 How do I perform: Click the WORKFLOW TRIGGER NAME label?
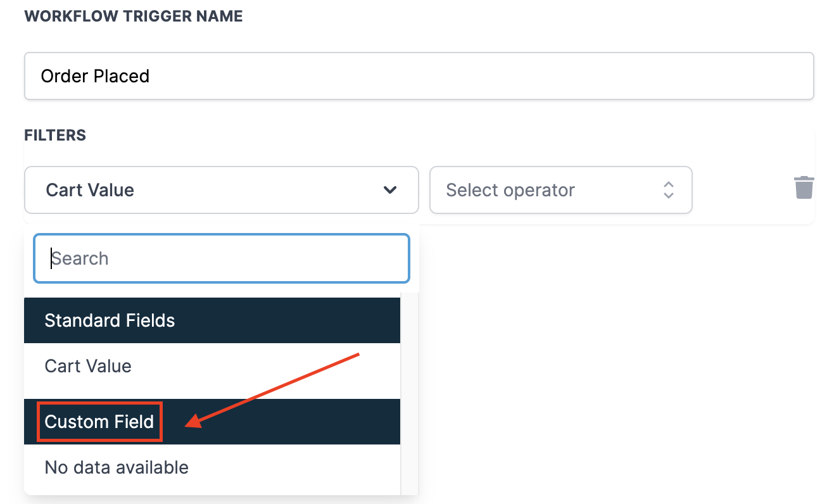tap(133, 16)
